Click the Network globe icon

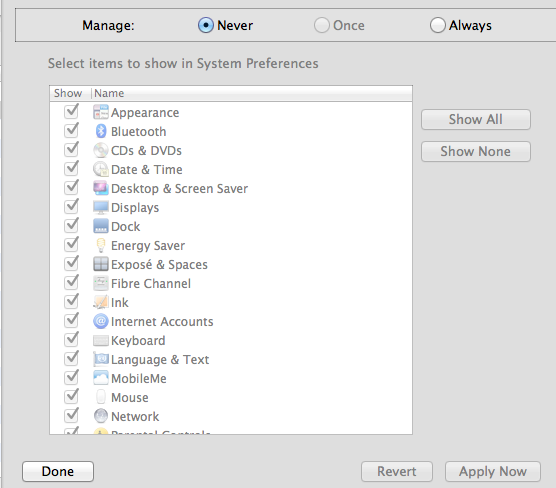tap(101, 416)
